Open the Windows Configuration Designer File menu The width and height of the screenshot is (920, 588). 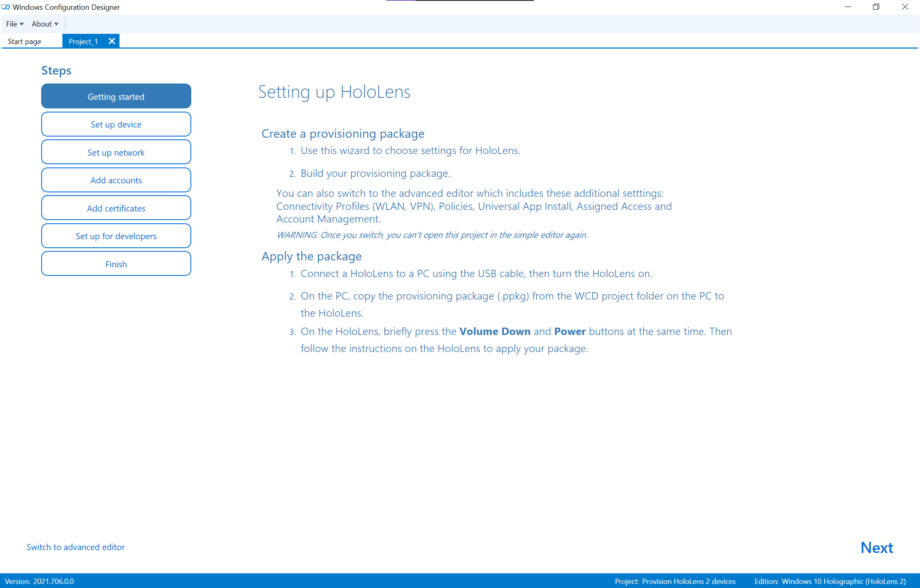click(13, 24)
